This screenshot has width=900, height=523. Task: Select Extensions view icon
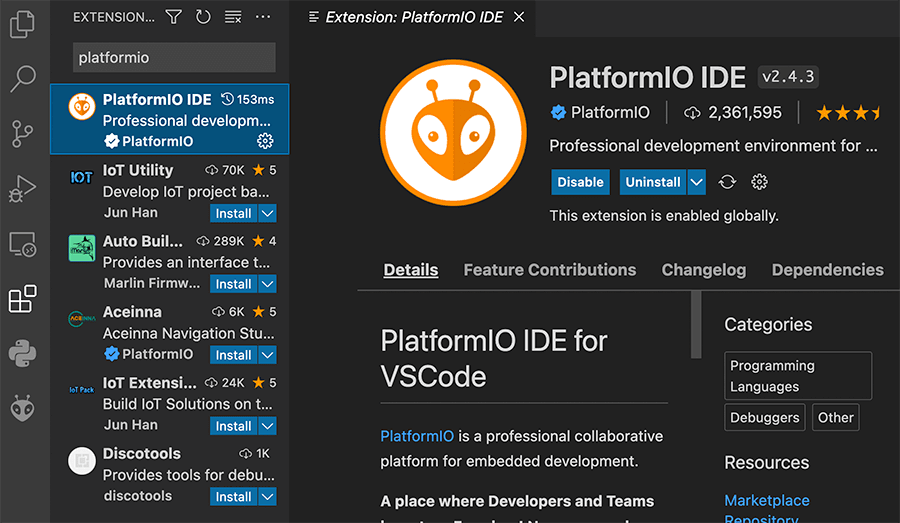[x=22, y=299]
